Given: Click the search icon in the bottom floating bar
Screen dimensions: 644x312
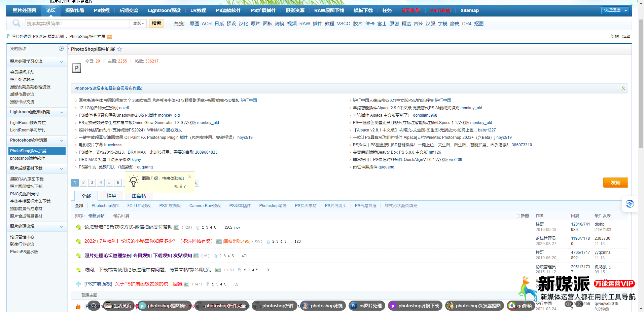Looking at the screenshot, I should click(x=94, y=306).
